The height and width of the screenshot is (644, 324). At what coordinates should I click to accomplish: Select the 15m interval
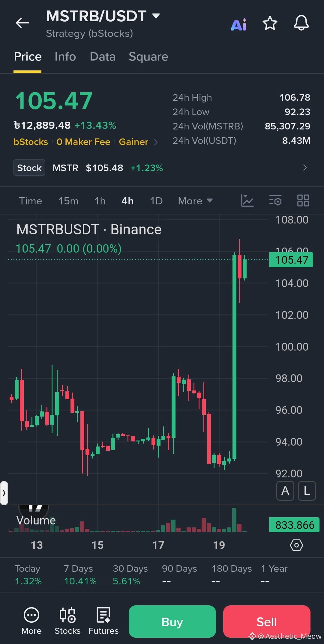pyautogui.click(x=68, y=201)
